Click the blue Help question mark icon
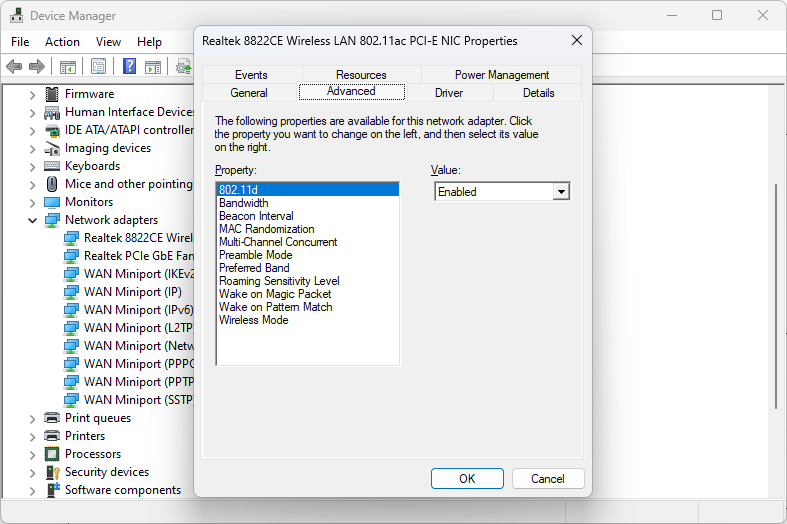This screenshot has height=524, width=787. (129, 66)
